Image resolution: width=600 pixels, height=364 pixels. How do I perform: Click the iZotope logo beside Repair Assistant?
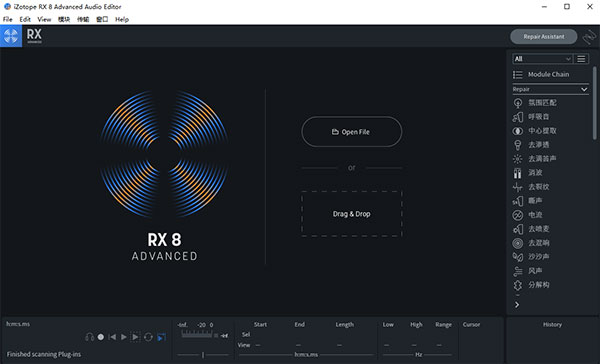click(x=589, y=37)
